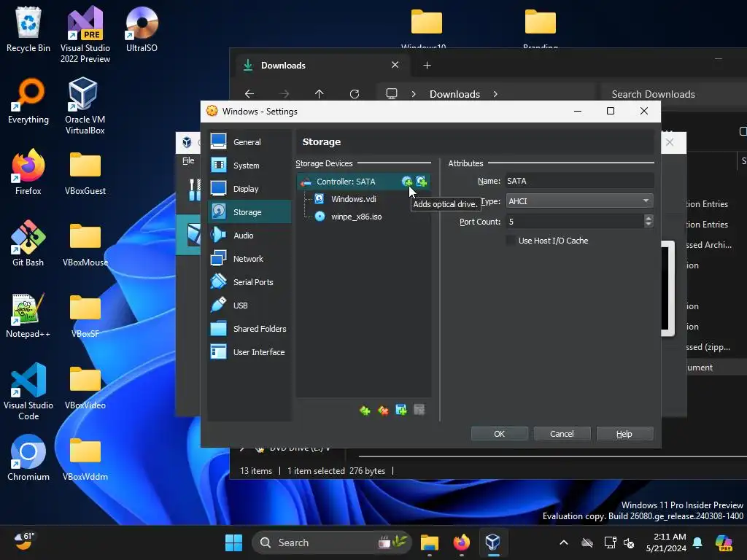Click the Everything search desktop icon
This screenshot has width=747, height=560.
coord(28,101)
